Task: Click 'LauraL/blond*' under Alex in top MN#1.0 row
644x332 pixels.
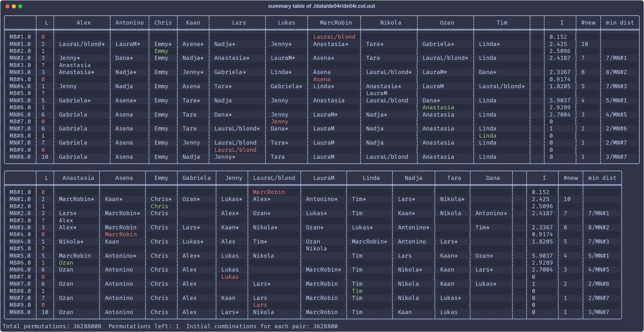Action: [82, 44]
